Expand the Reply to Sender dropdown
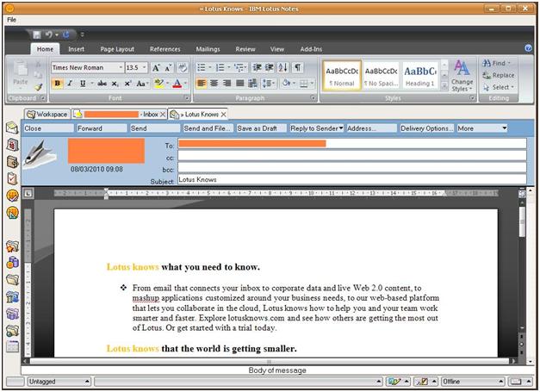Image resolution: width=540 pixels, height=392 pixels. pyautogui.click(x=341, y=128)
